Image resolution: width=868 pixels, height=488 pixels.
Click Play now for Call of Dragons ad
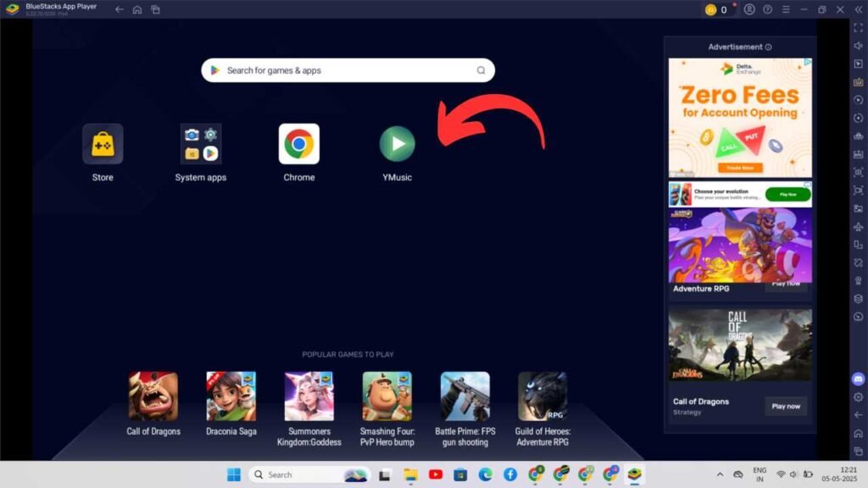point(786,406)
